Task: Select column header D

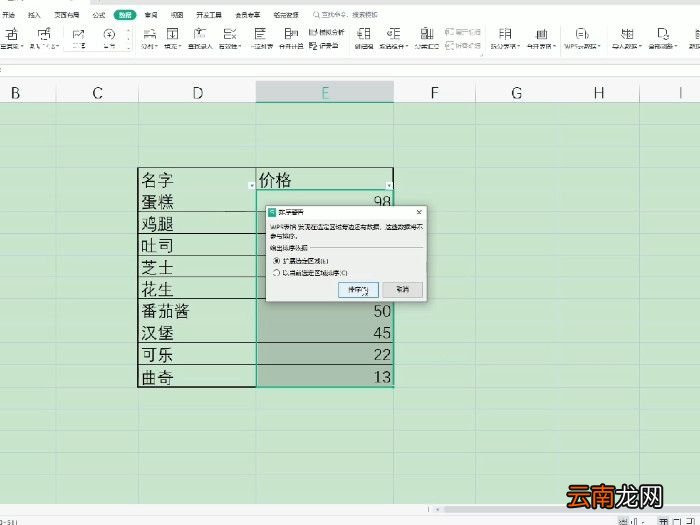Action: coord(197,92)
